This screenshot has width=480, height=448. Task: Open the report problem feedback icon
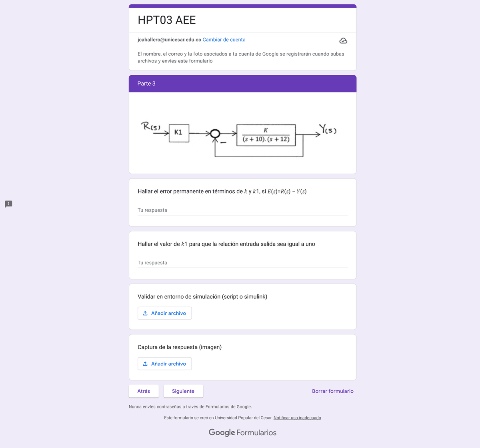(8, 204)
